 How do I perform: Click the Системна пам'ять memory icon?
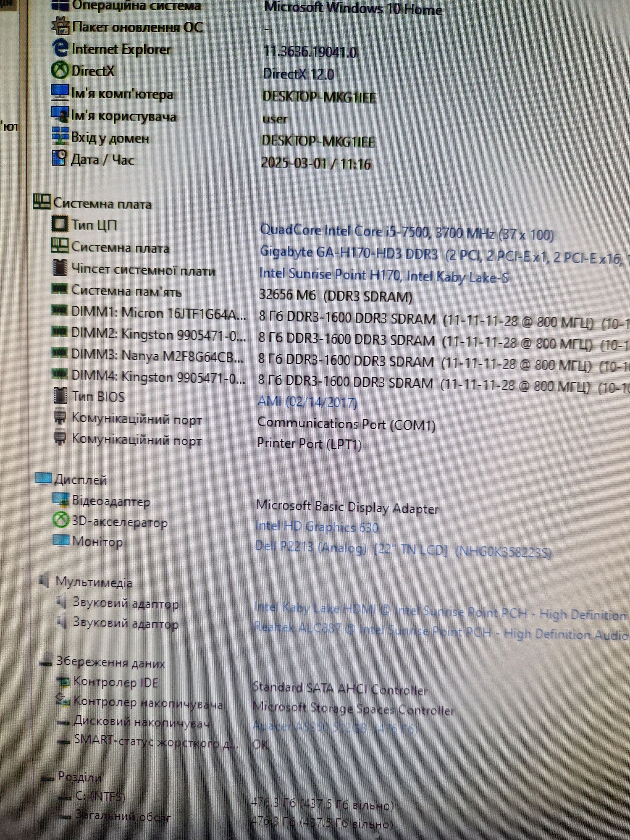coord(59,289)
